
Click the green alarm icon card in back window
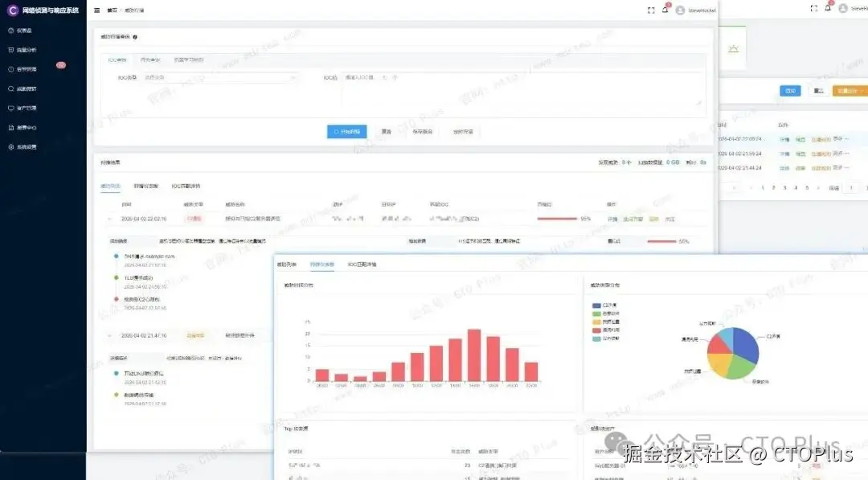[733, 48]
